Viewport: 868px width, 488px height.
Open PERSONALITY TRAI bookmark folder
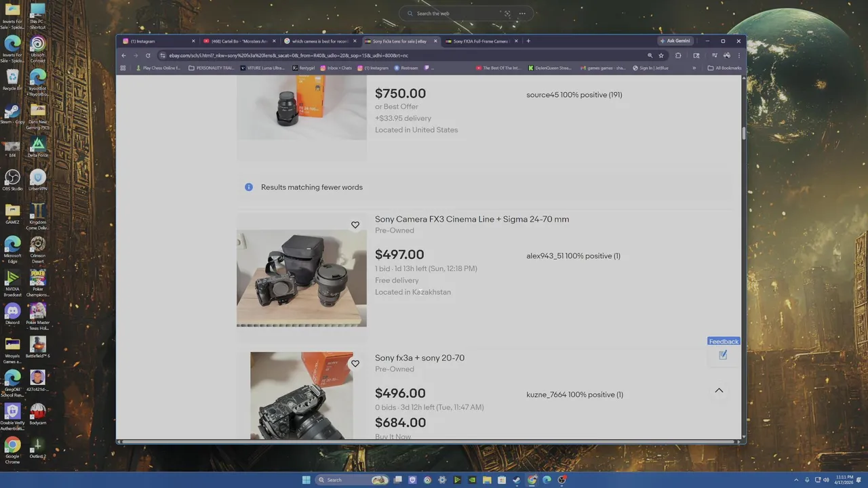tap(212, 68)
